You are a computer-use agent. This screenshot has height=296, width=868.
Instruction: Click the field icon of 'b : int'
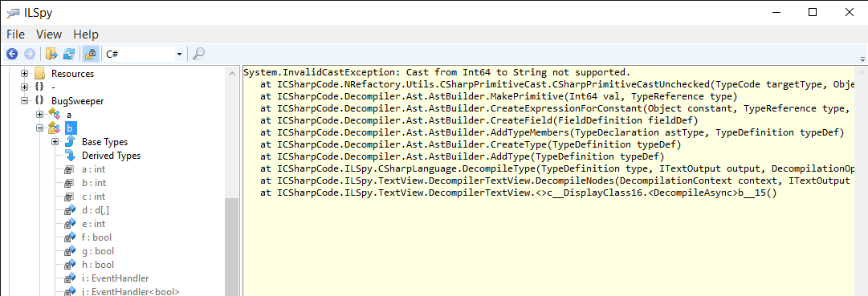pyautogui.click(x=70, y=183)
